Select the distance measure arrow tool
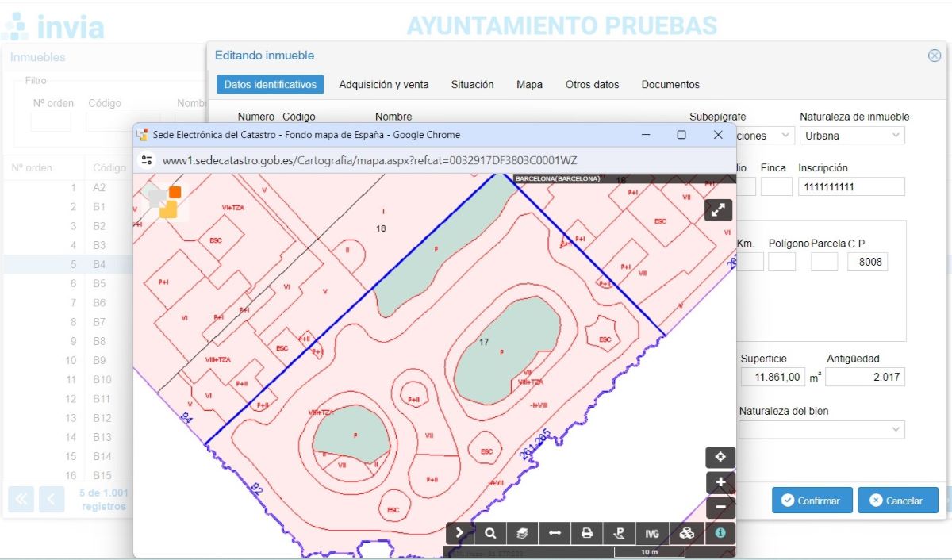This screenshot has height=560, width=952. click(555, 533)
